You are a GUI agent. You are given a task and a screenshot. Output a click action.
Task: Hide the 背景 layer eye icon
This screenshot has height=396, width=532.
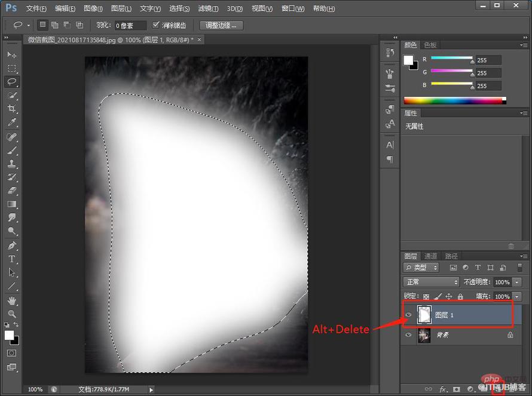tap(408, 334)
